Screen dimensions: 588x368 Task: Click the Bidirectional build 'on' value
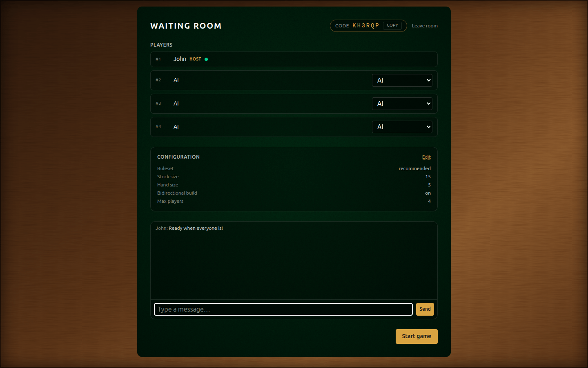click(428, 193)
